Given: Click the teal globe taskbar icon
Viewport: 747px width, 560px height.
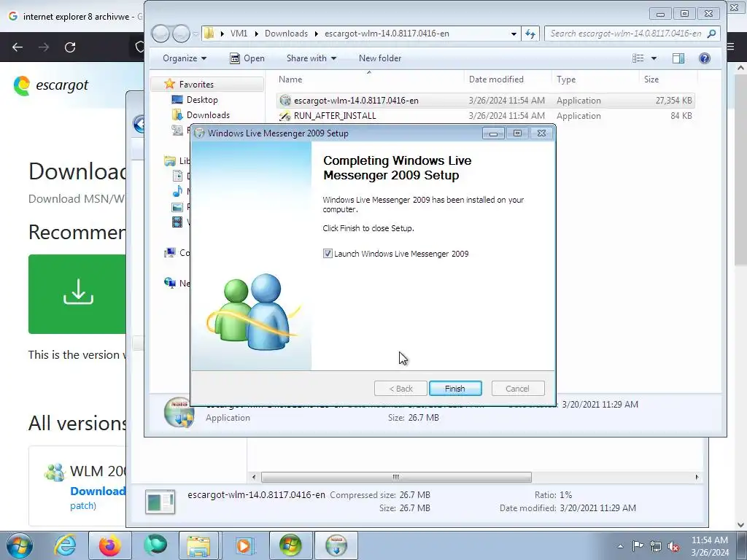Looking at the screenshot, I should pyautogui.click(x=155, y=545).
